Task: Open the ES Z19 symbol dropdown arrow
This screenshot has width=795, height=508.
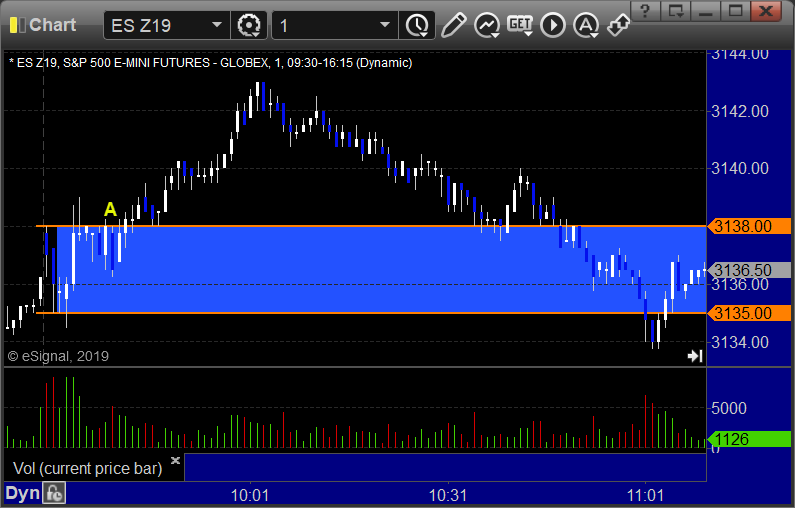Action: click(x=216, y=25)
